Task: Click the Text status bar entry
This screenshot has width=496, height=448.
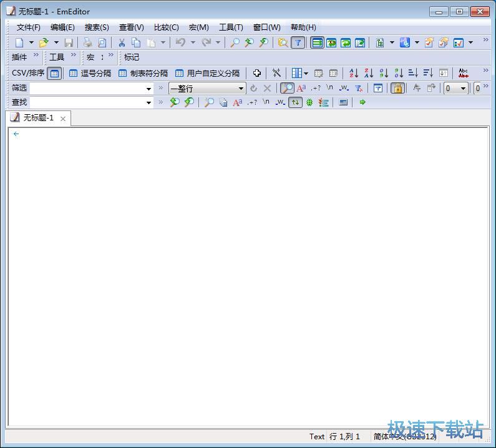Action: tap(317, 437)
